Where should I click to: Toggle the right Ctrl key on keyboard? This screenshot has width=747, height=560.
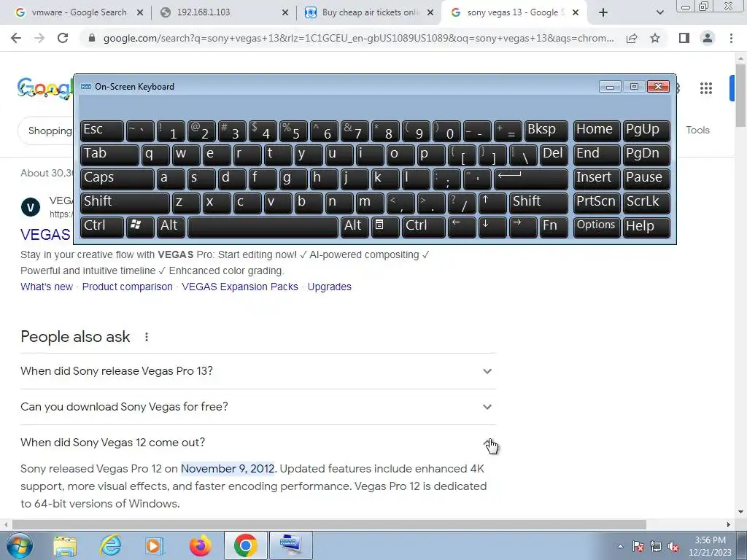coord(424,227)
